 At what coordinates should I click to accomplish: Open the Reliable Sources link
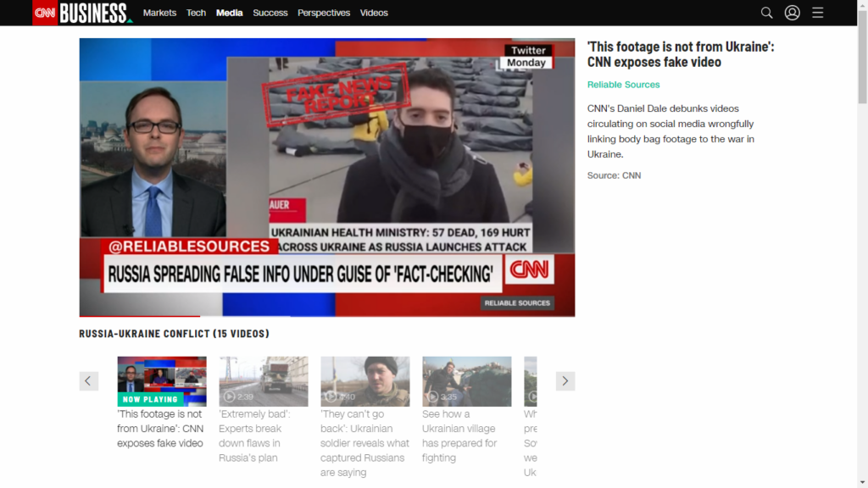[x=623, y=85]
